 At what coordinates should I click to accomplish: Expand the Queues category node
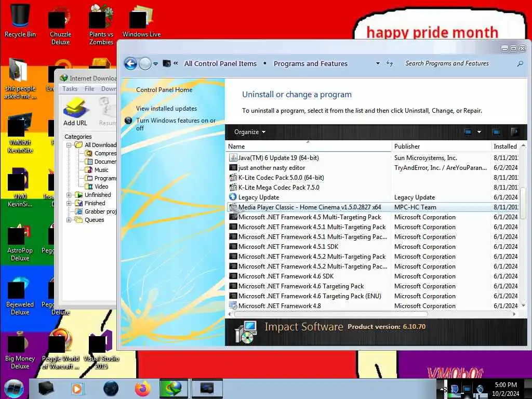pos(69,220)
